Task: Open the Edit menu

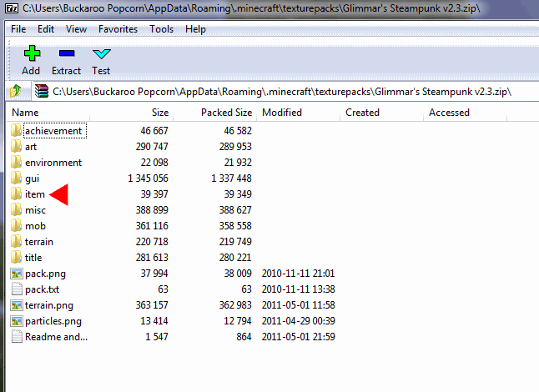Action: click(x=46, y=29)
